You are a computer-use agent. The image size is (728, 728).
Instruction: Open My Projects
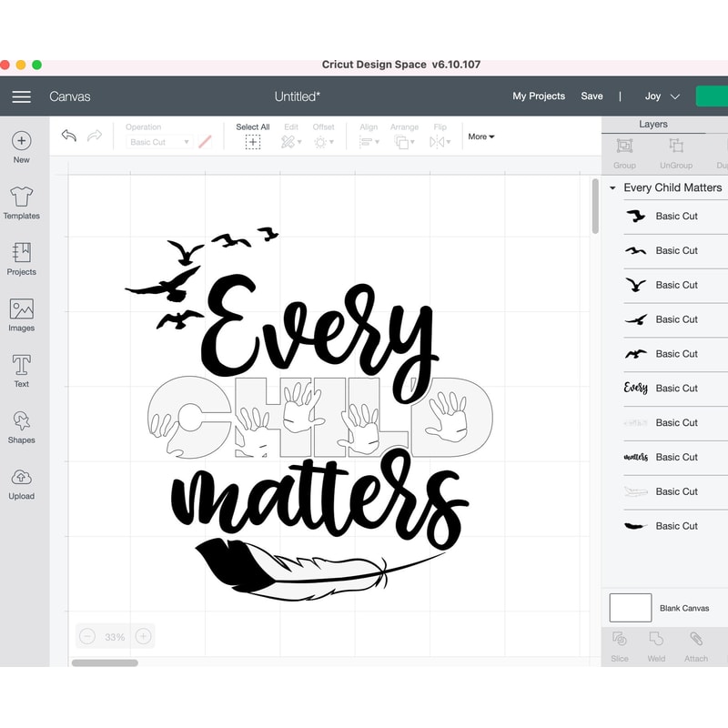(x=539, y=96)
